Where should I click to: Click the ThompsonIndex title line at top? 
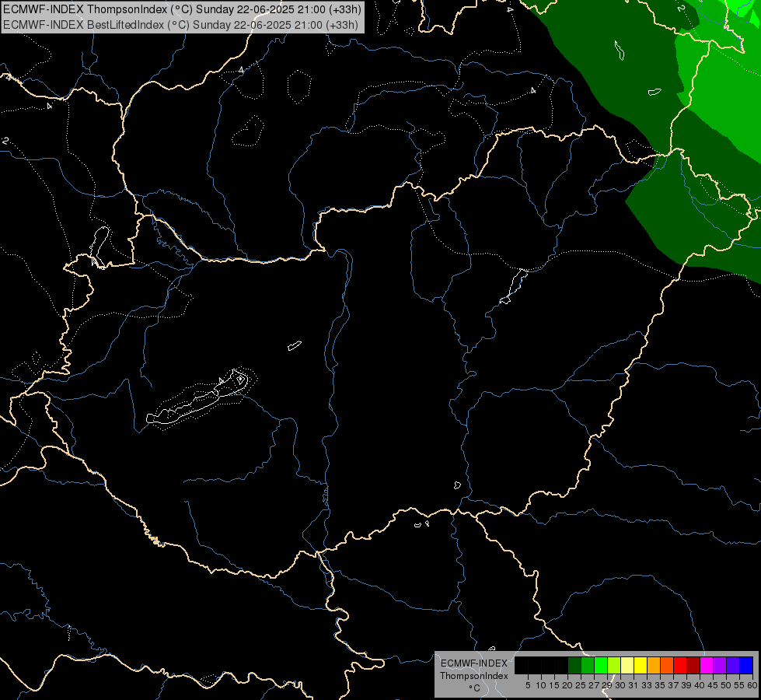[x=182, y=9]
